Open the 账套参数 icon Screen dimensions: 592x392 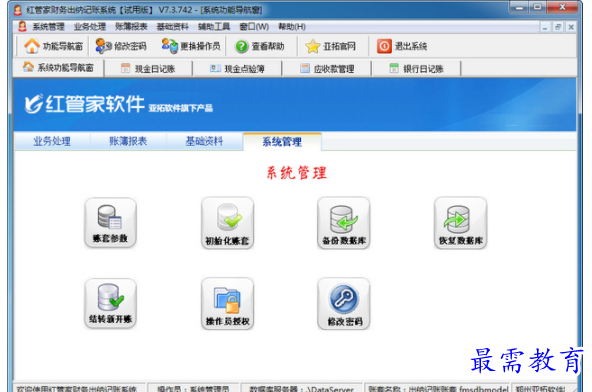(x=110, y=223)
